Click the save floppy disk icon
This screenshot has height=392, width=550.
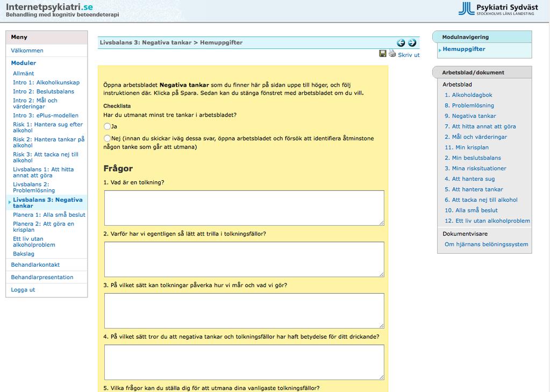[x=383, y=53]
